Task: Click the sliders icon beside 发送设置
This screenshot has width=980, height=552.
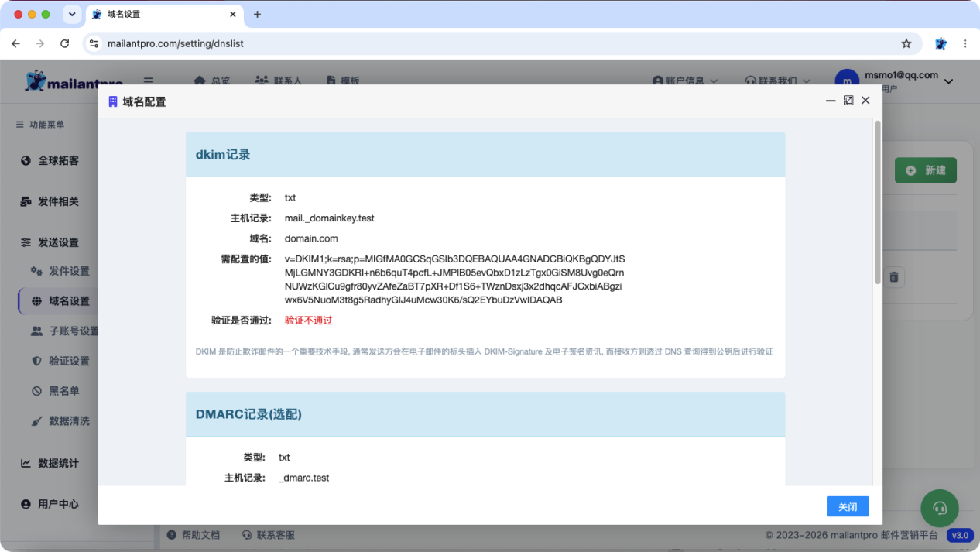Action: pyautogui.click(x=26, y=242)
